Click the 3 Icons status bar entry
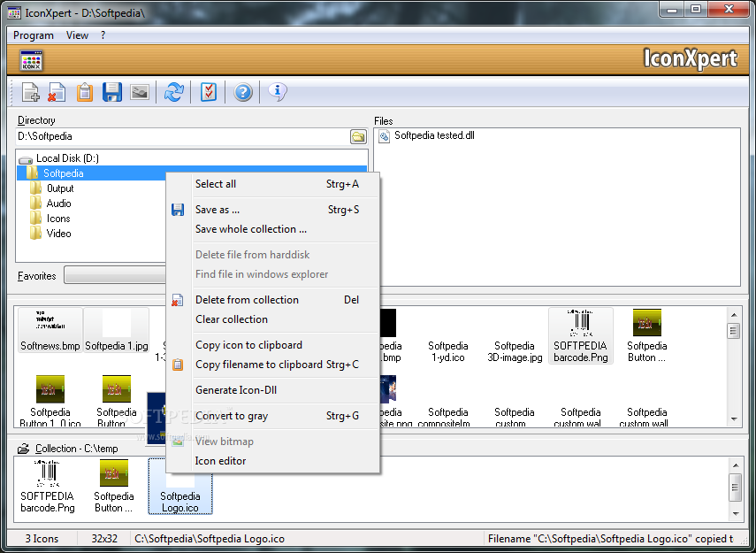Viewport: 756px width, 553px height. (x=42, y=539)
